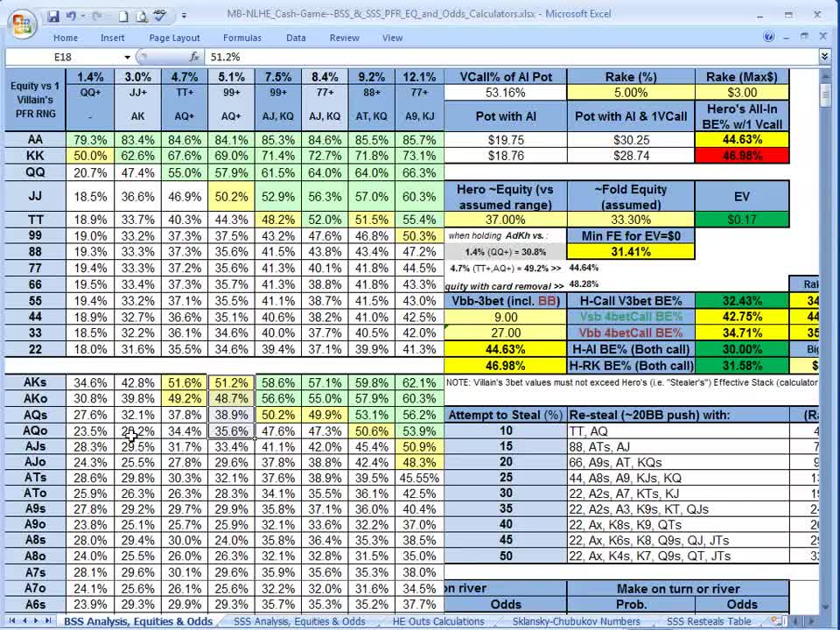
Task: Select Min FE value 31.41%
Action: [631, 252]
